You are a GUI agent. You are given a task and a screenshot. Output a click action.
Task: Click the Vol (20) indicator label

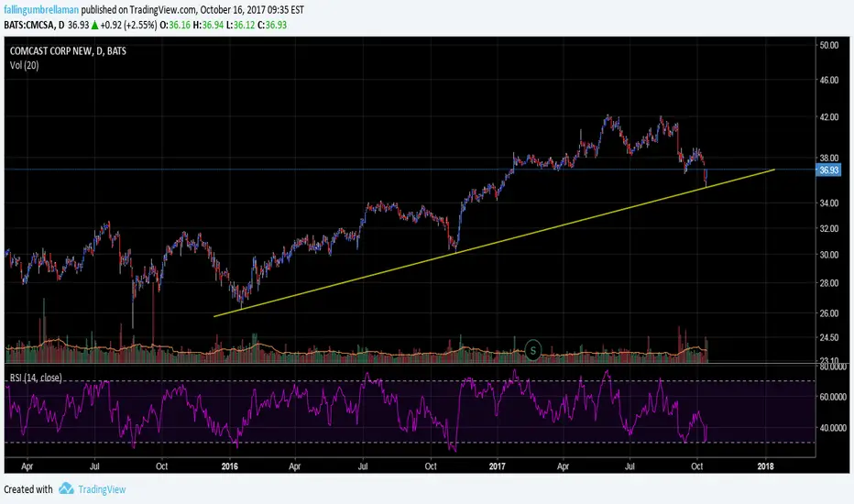(x=24, y=65)
